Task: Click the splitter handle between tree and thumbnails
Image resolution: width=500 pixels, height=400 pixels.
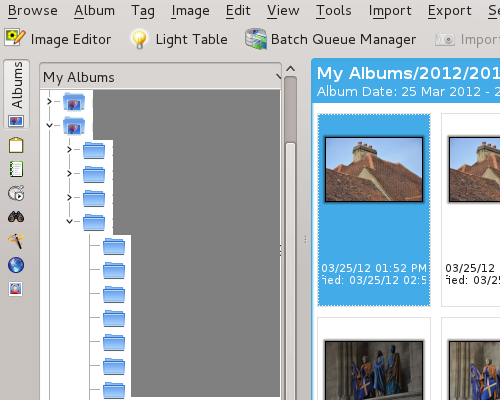Action: 305,239
